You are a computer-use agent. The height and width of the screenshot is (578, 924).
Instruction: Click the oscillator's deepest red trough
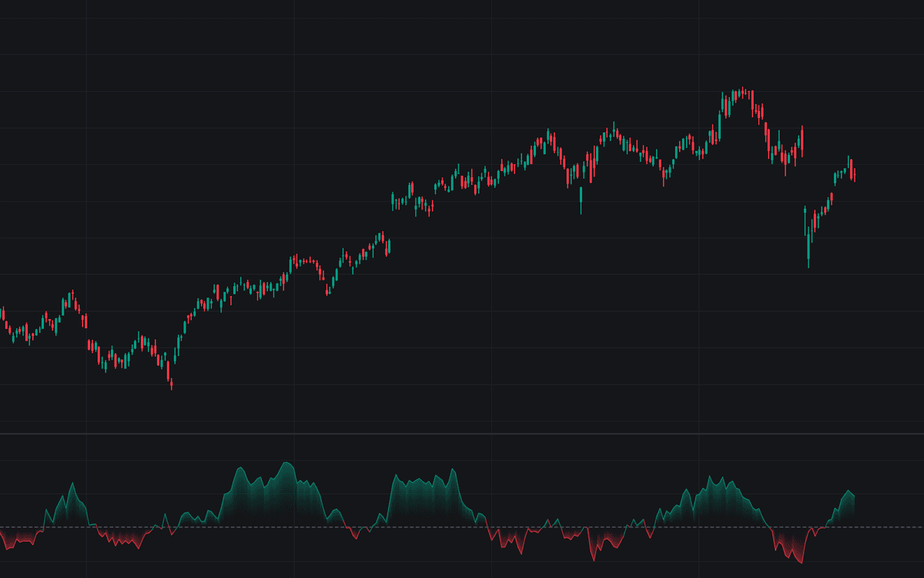(x=802, y=563)
